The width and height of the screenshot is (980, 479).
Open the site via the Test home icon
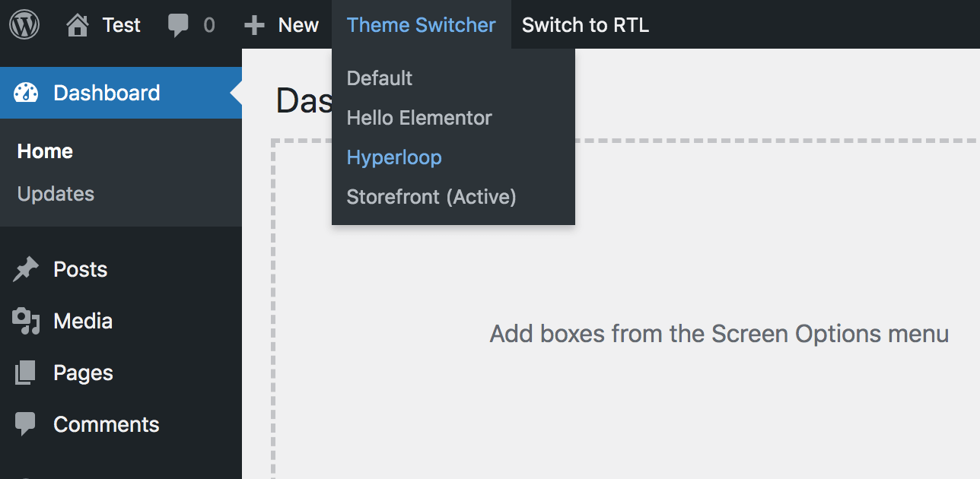[76, 24]
